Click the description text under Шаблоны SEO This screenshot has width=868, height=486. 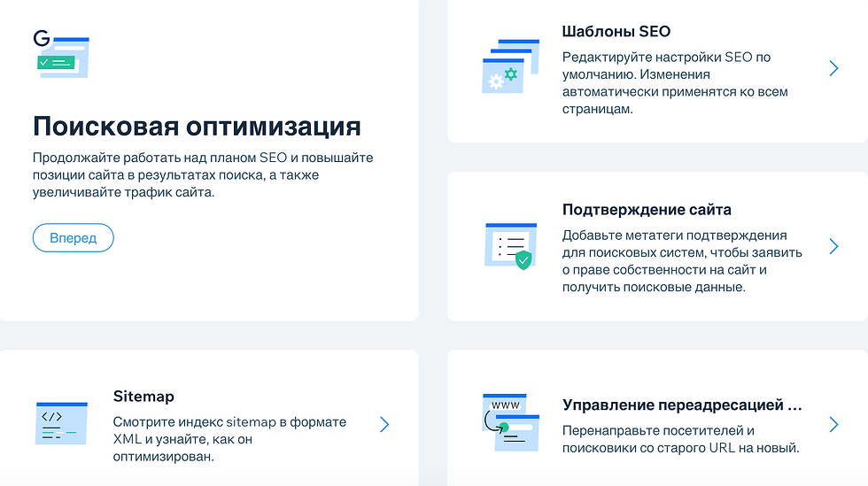[x=675, y=83]
